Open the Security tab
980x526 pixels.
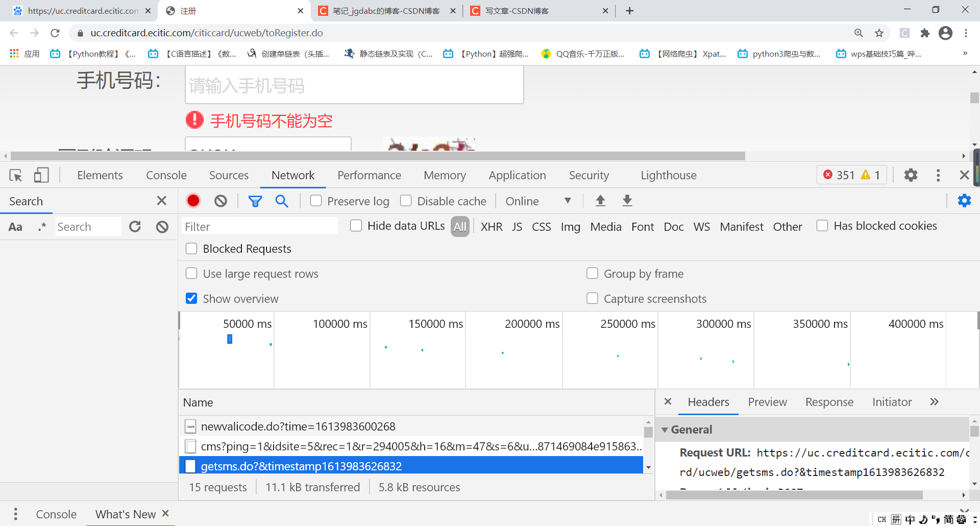pos(589,175)
